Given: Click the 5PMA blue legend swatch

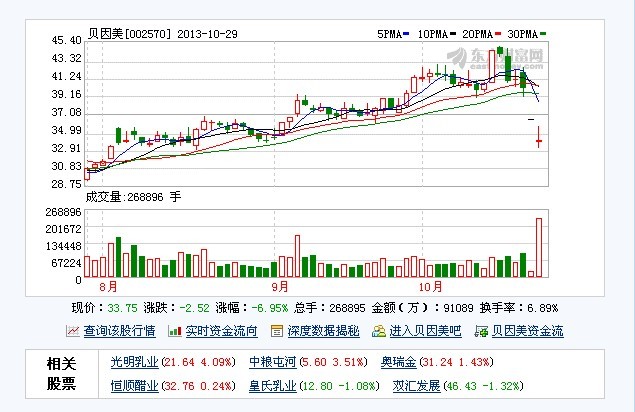Looking at the screenshot, I should [x=406, y=34].
